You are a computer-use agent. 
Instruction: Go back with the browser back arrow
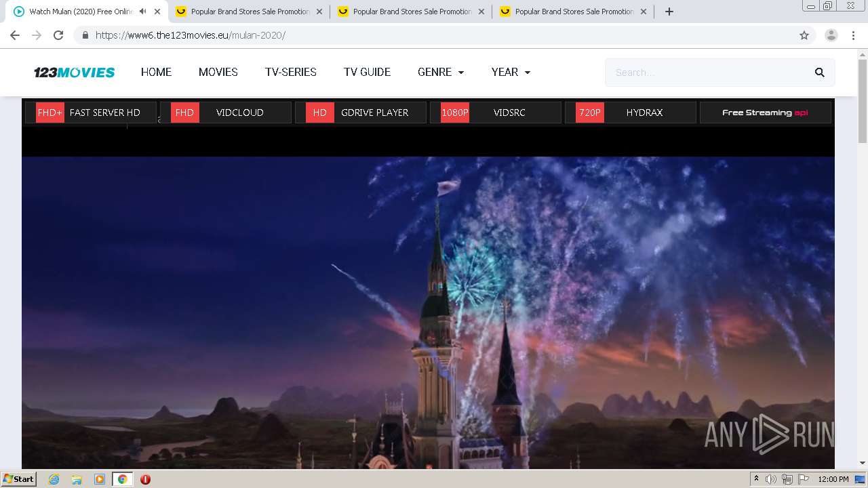point(15,35)
